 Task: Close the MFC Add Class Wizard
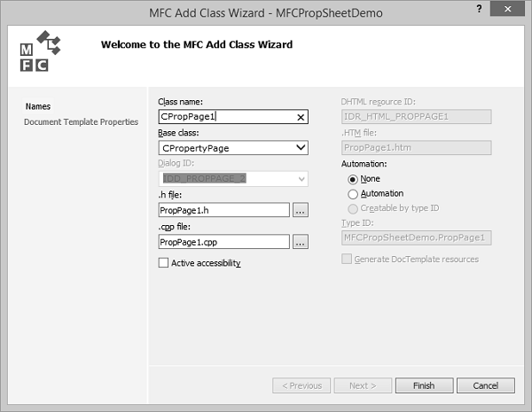pyautogui.click(x=512, y=11)
